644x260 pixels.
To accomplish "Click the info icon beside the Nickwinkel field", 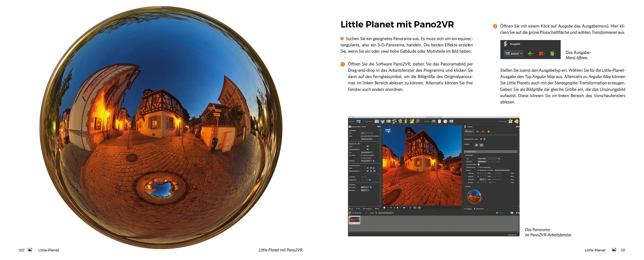I will tap(371, 187).
